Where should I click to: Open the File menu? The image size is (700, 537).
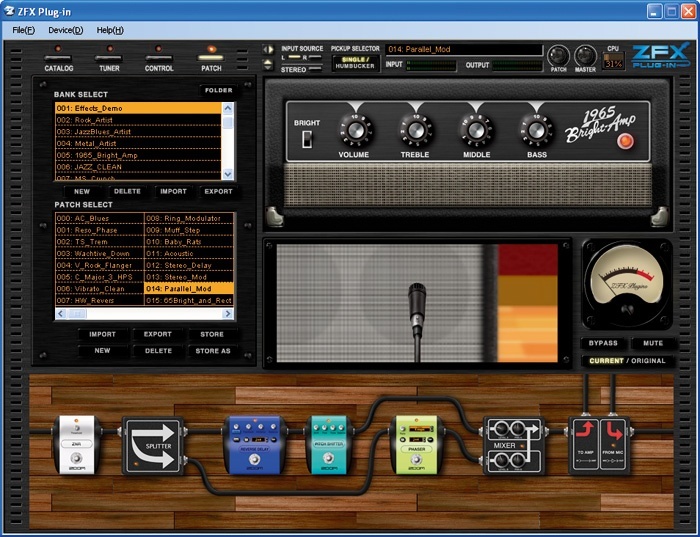tap(23, 30)
